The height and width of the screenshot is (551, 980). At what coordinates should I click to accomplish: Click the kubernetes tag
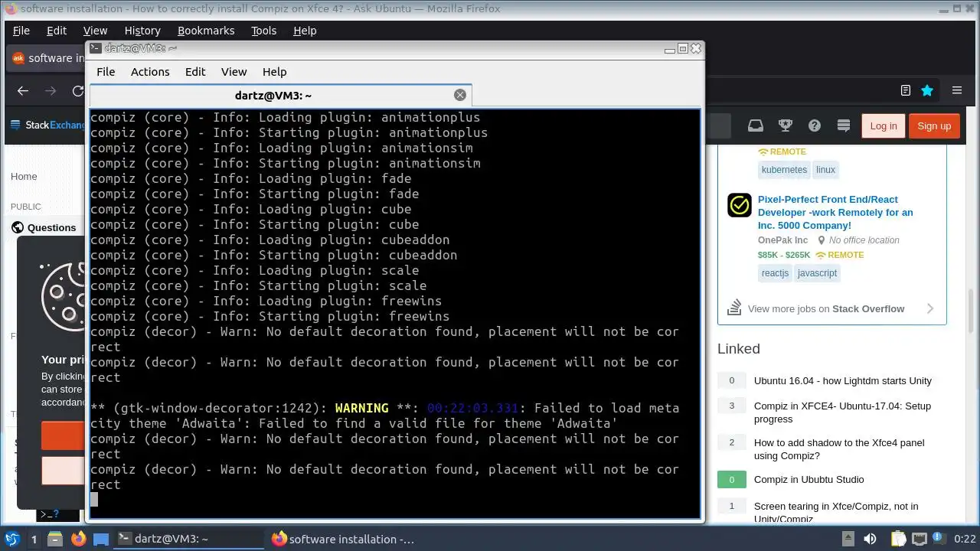click(x=784, y=170)
